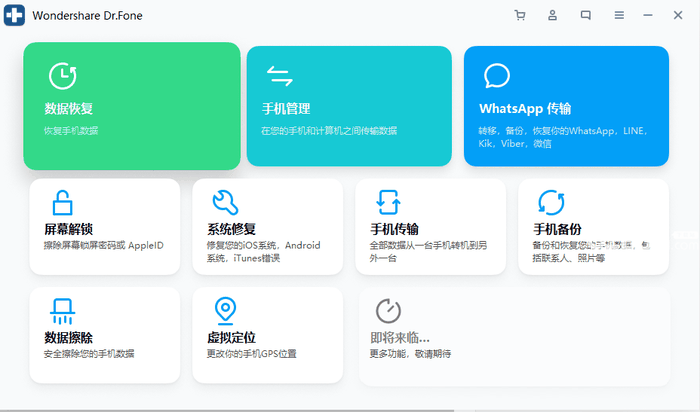Click the 擦除屏幕锁屏密码或 AppleID description

[104, 246]
